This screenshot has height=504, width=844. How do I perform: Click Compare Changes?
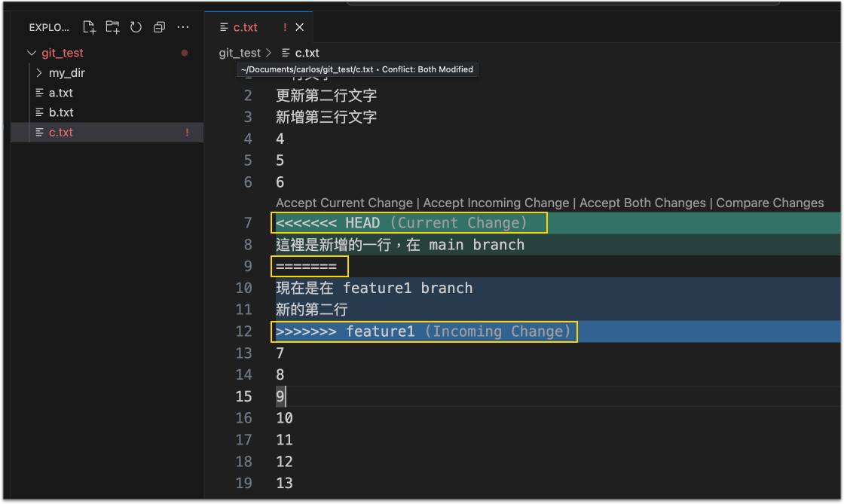coord(769,203)
